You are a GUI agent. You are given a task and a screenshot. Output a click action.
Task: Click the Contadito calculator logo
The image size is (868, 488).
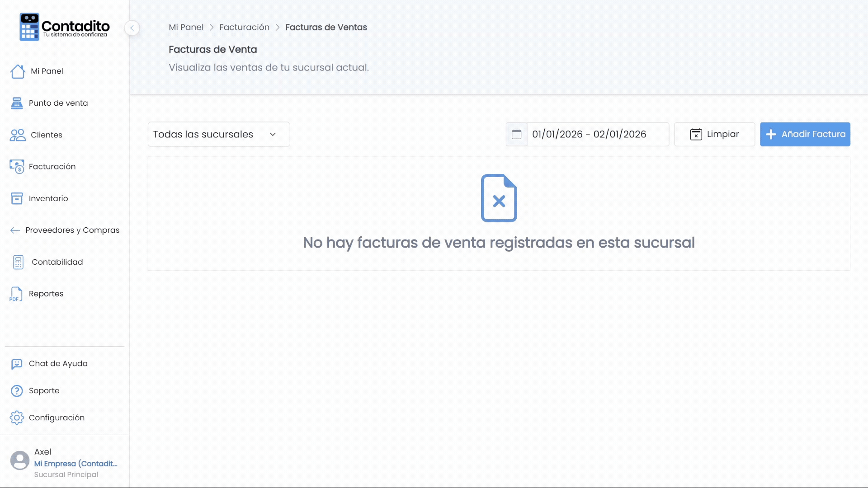tap(29, 27)
